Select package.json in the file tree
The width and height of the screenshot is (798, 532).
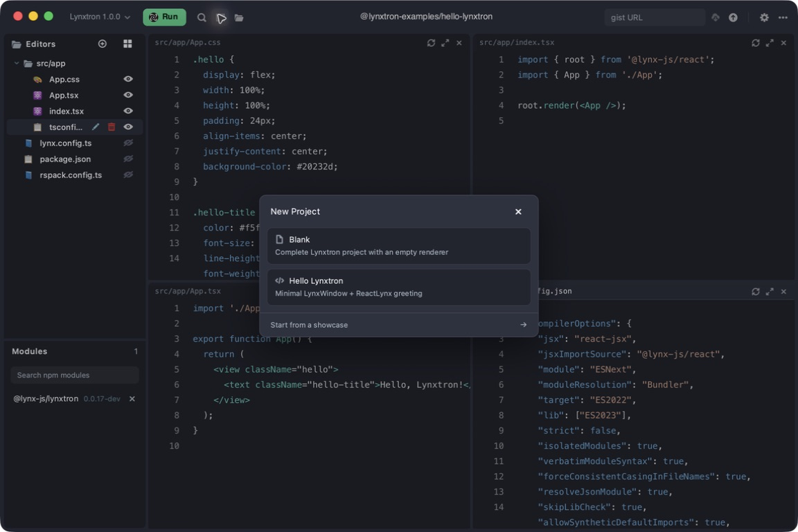coord(65,159)
